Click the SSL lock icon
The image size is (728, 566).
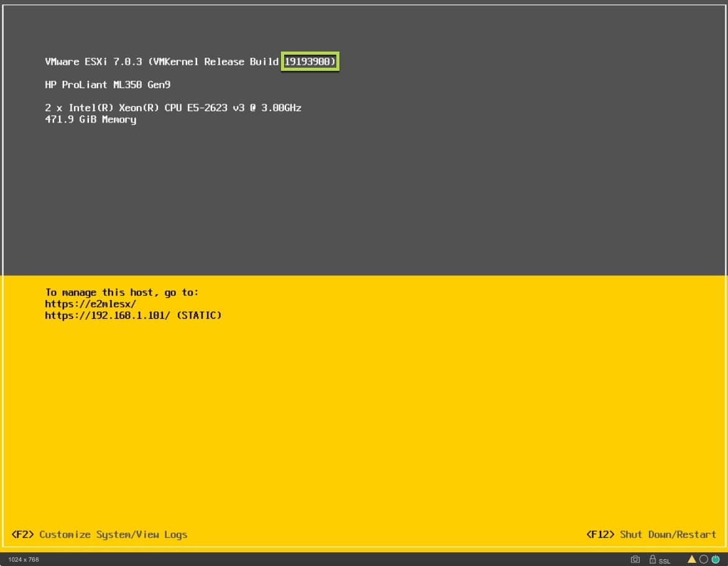click(x=652, y=559)
